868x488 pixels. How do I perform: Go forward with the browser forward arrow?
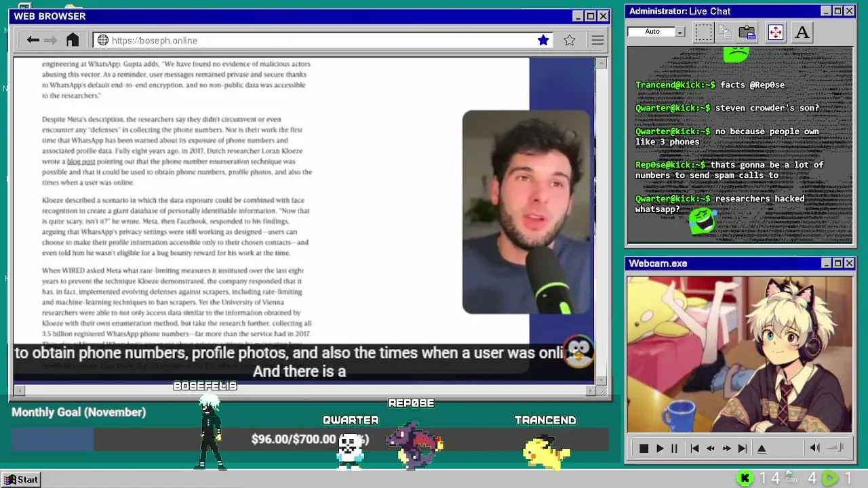point(50,40)
